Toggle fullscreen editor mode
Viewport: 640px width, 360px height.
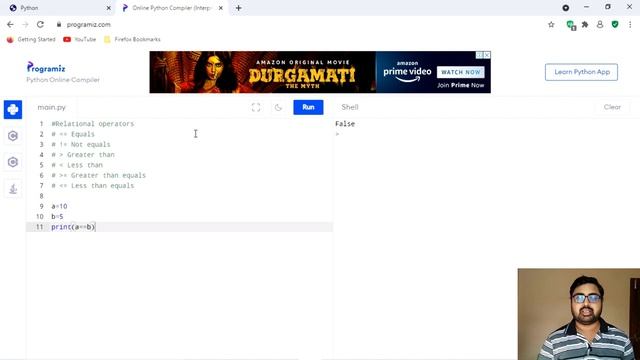click(256, 107)
